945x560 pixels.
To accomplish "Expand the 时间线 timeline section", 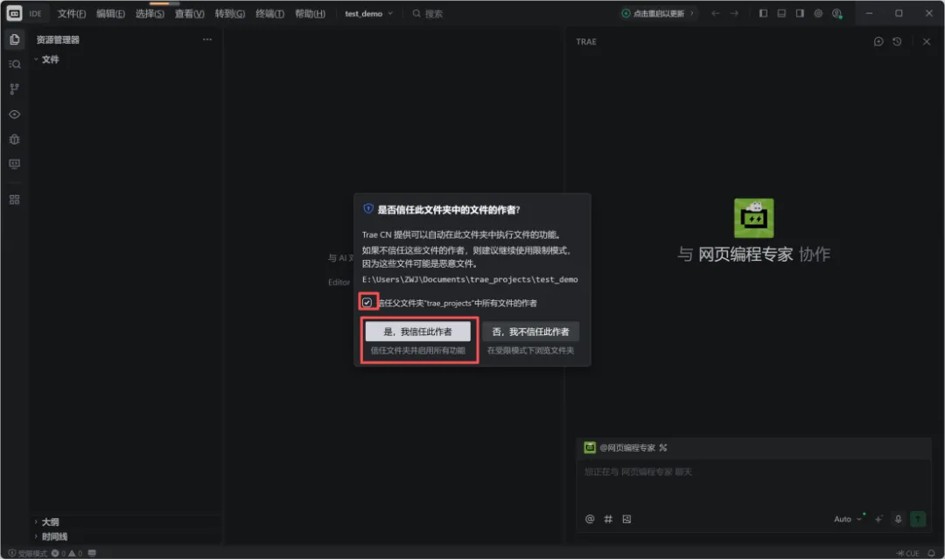I will point(51,536).
